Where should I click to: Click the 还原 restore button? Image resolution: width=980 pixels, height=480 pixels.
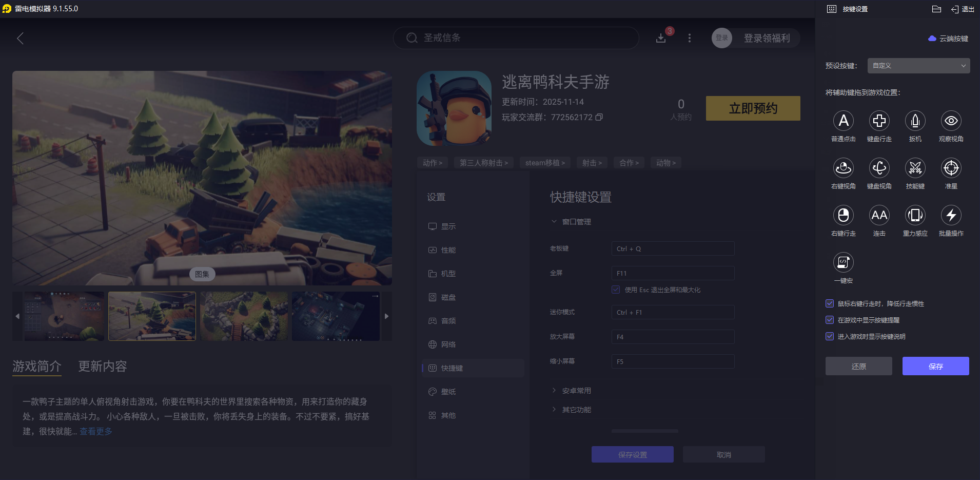[858, 366]
